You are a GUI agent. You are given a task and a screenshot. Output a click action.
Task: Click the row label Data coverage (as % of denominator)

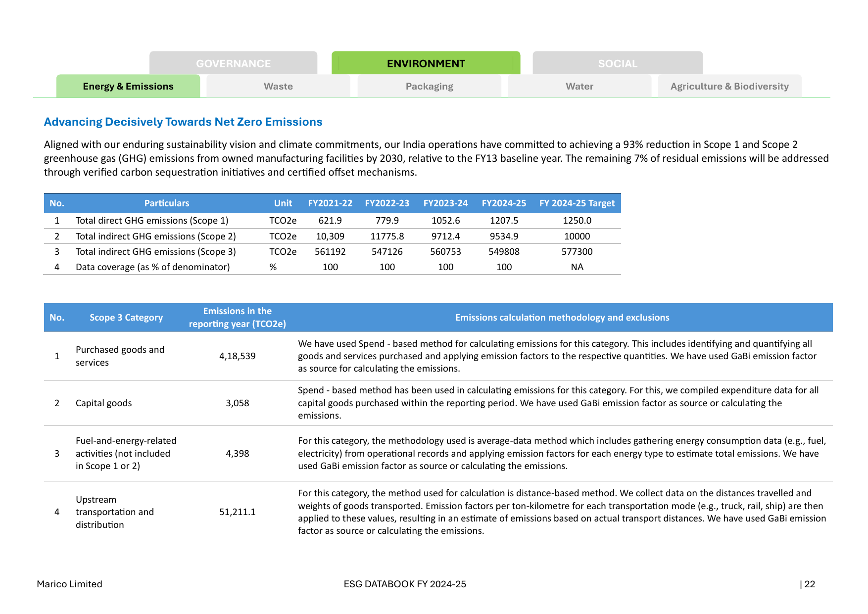coord(153,267)
